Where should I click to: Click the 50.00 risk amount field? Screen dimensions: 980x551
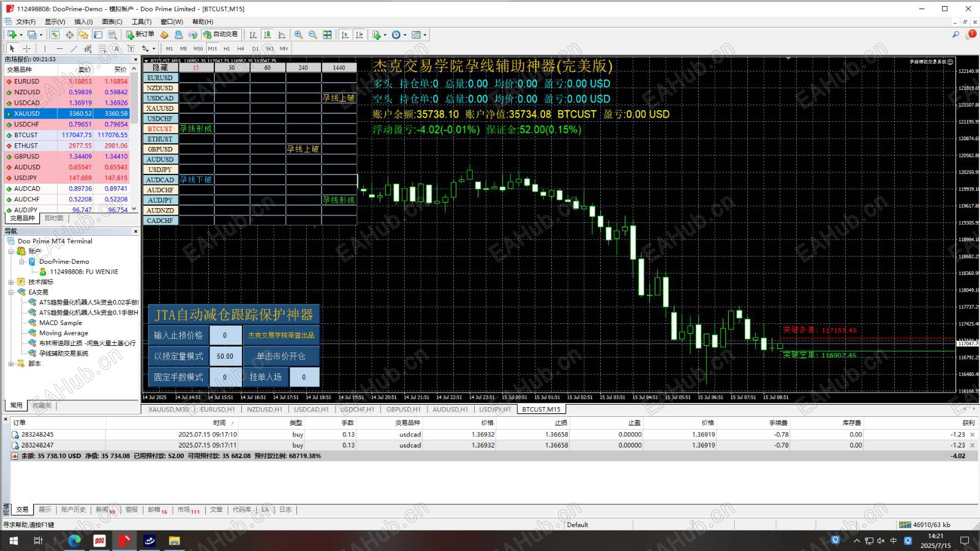(x=225, y=356)
